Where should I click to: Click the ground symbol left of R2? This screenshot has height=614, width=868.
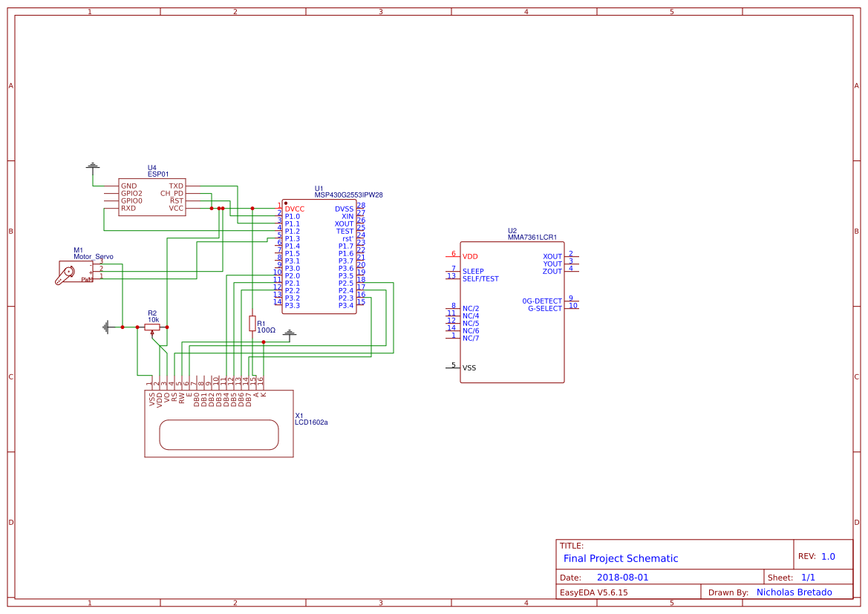click(x=106, y=327)
